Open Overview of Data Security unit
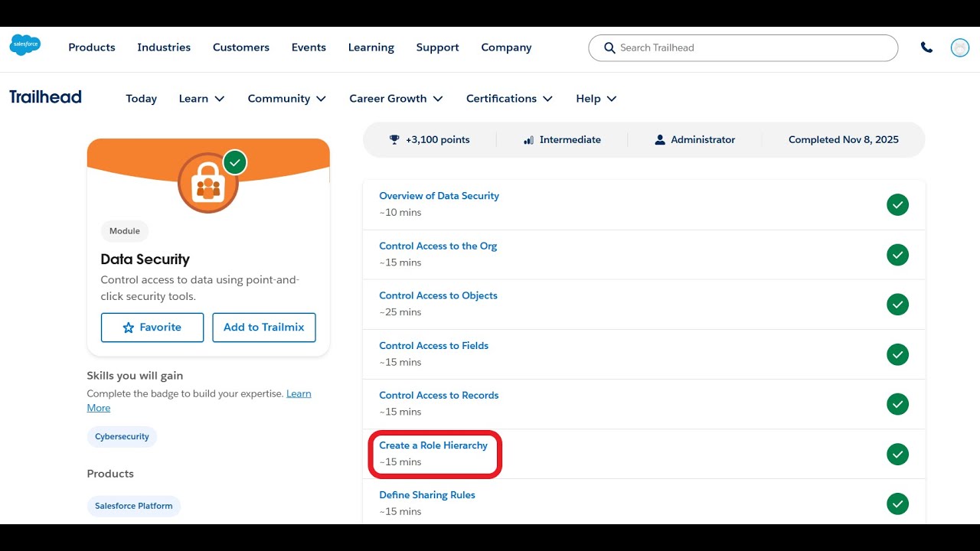Image resolution: width=980 pixels, height=551 pixels. pyautogui.click(x=439, y=196)
